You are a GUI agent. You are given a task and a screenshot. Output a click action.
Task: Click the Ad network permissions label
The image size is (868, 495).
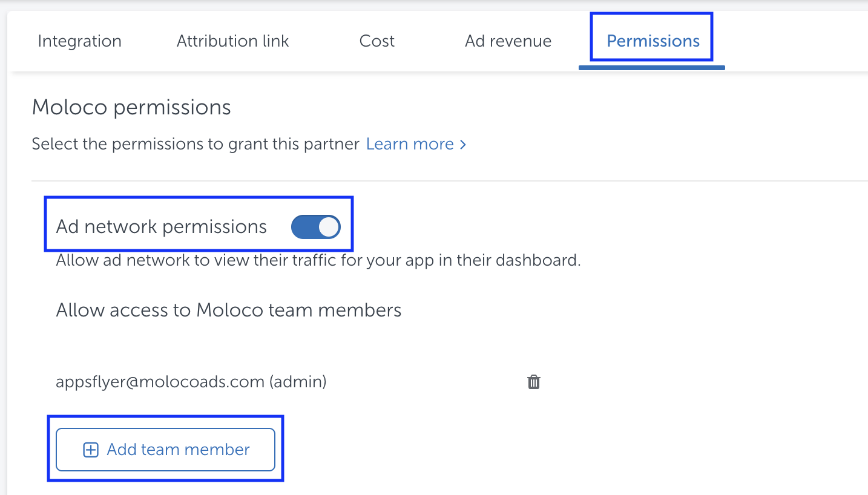[161, 227]
